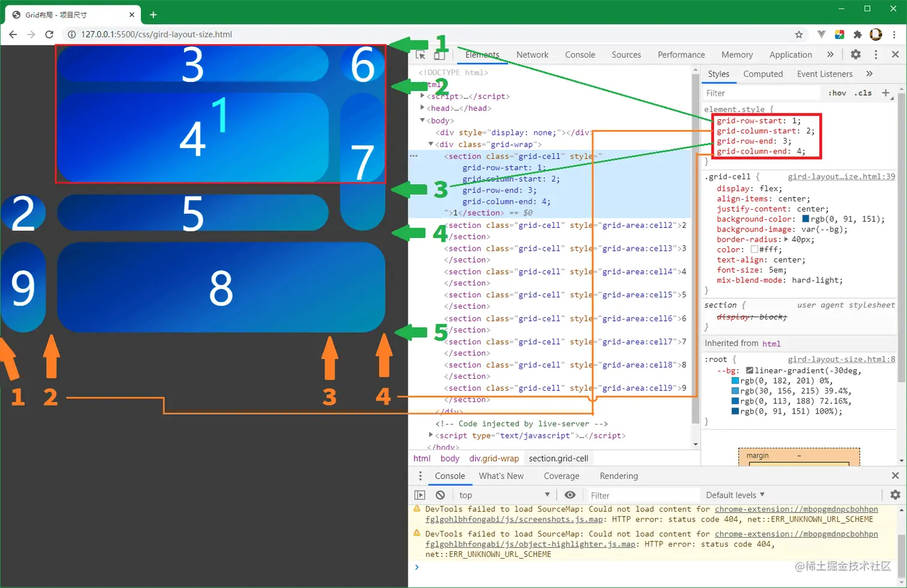Open the Application tab
The width and height of the screenshot is (907, 588).
pyautogui.click(x=791, y=55)
